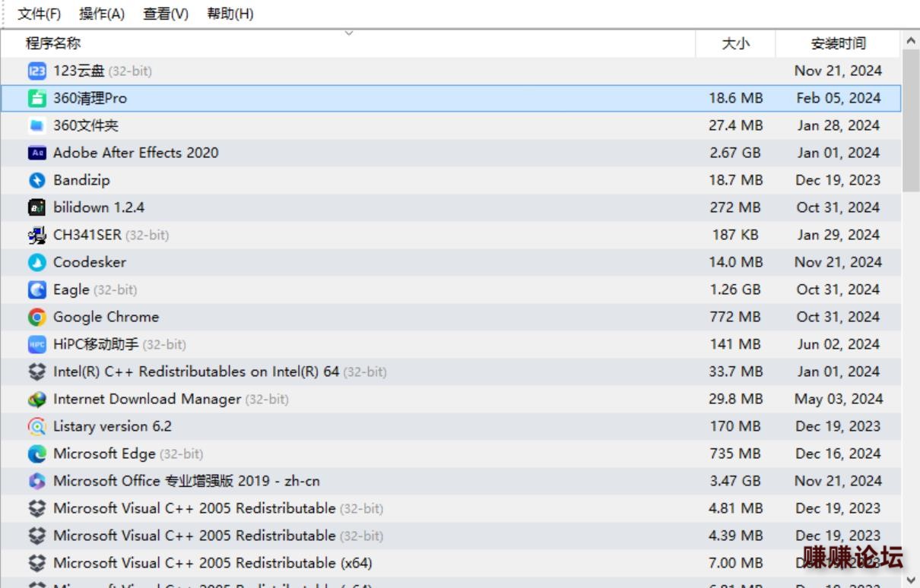The image size is (920, 588).
Task: Select the "Jan 28, 2024" date cell
Action: click(x=839, y=125)
